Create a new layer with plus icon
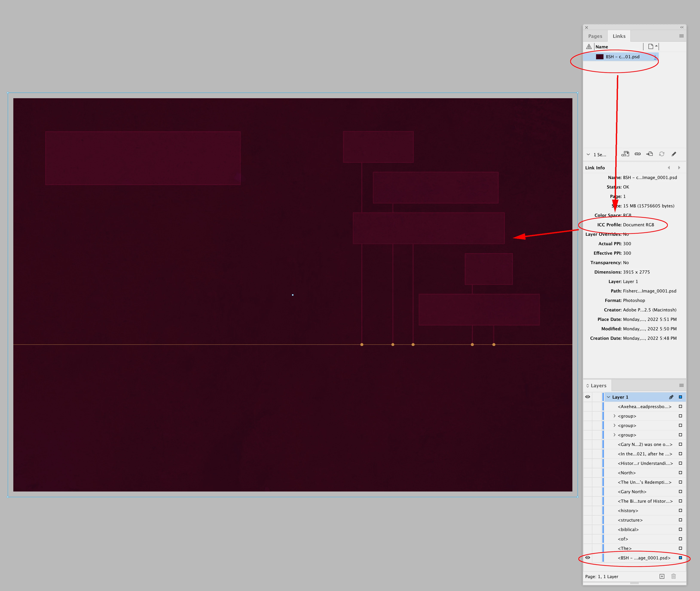Screen dimensions: 700x591 662,576
